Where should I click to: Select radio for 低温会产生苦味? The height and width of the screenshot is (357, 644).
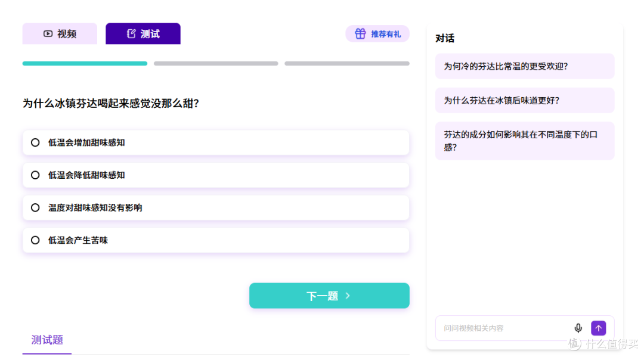pos(35,240)
